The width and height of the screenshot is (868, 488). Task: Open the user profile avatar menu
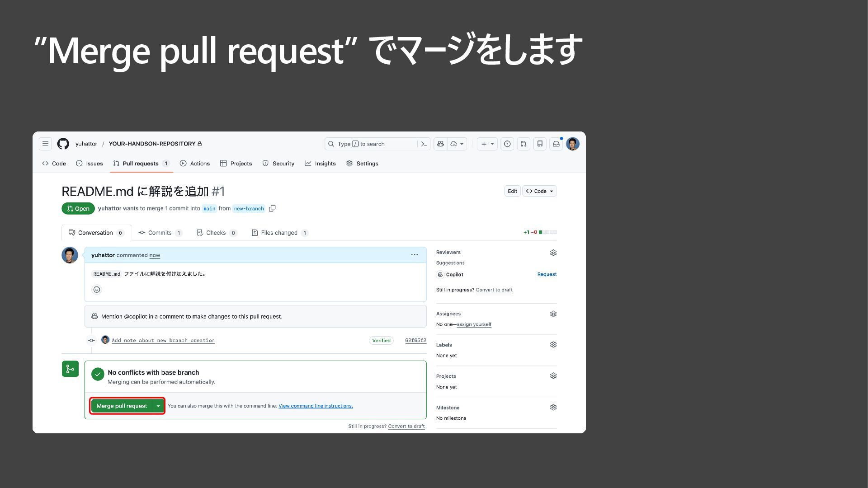pyautogui.click(x=572, y=144)
